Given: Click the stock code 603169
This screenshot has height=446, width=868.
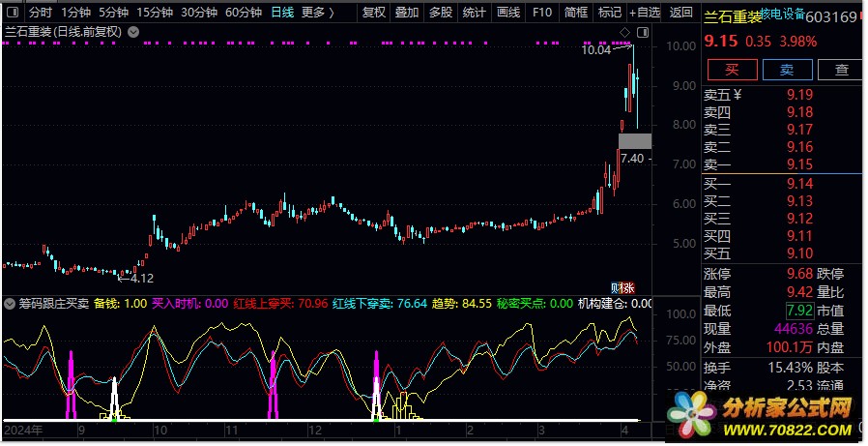Looking at the screenshot, I should (x=831, y=17).
